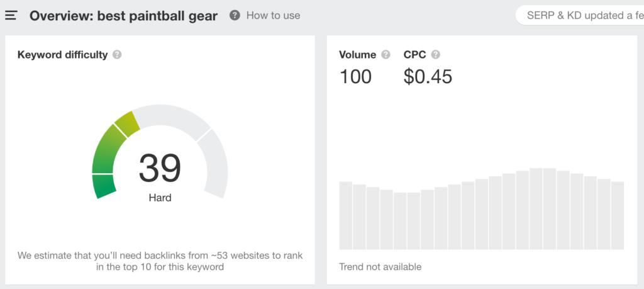Click the CPC value $0.45
This screenshot has height=289, width=644.
tap(428, 77)
